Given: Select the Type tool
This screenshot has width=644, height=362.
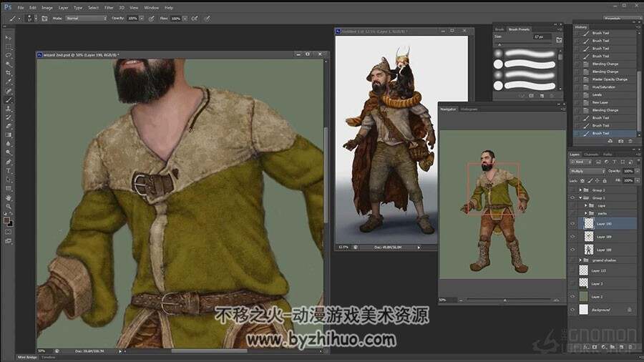Looking at the screenshot, I should pyautogui.click(x=8, y=171).
